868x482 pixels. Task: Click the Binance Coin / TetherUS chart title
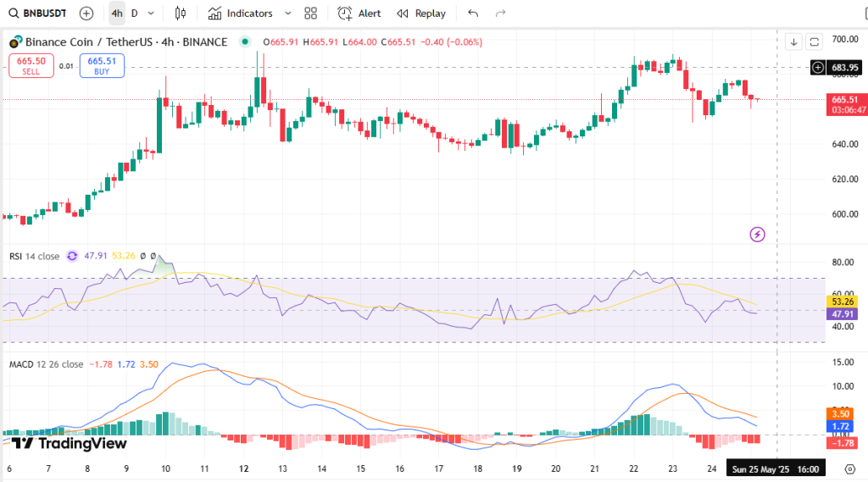tap(126, 42)
